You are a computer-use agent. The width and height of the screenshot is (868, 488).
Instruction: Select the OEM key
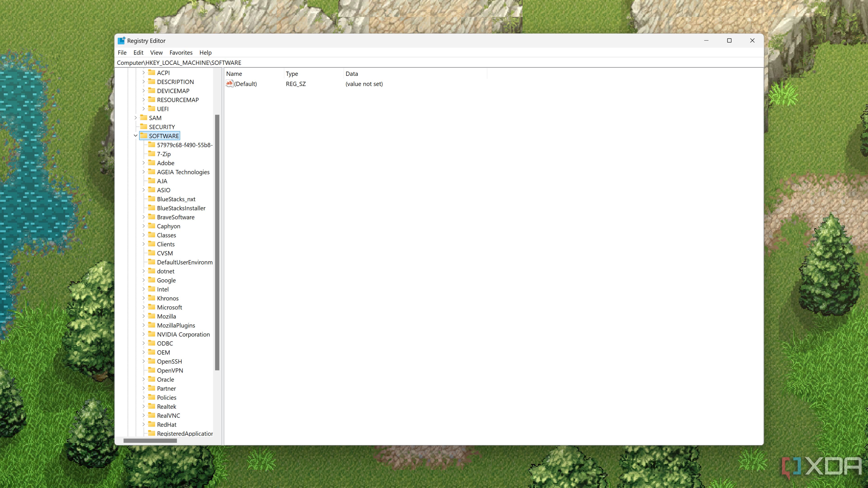(163, 352)
